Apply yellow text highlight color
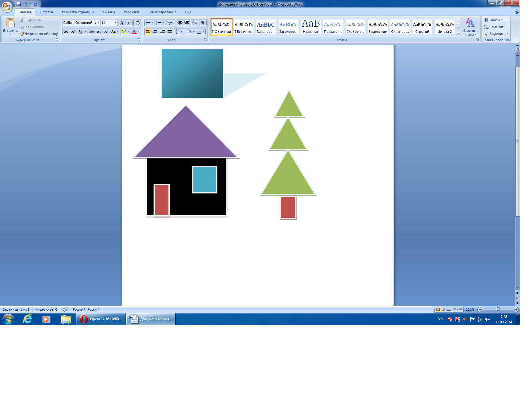 (x=124, y=32)
